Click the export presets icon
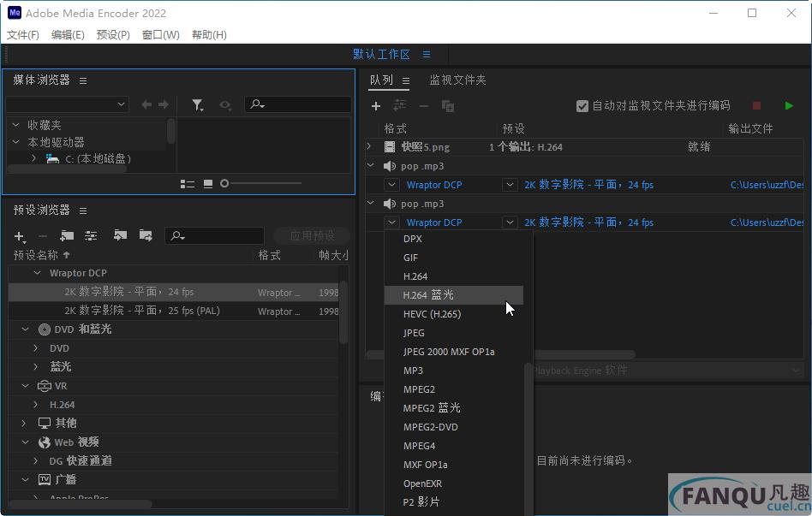The height and width of the screenshot is (516, 812). [146, 235]
